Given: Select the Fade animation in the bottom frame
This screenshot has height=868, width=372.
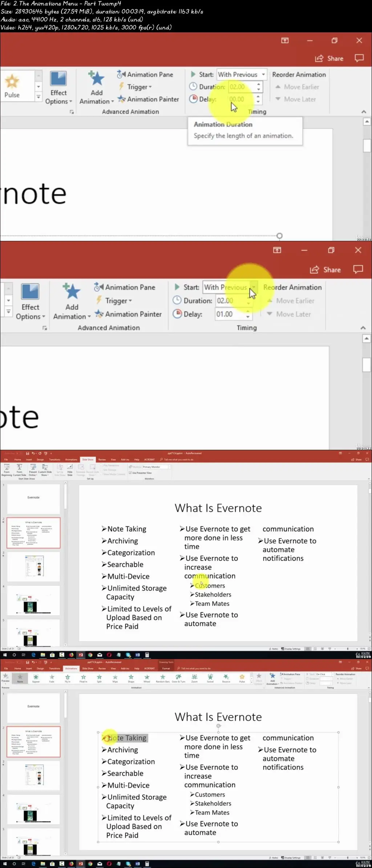Looking at the screenshot, I should [52, 678].
